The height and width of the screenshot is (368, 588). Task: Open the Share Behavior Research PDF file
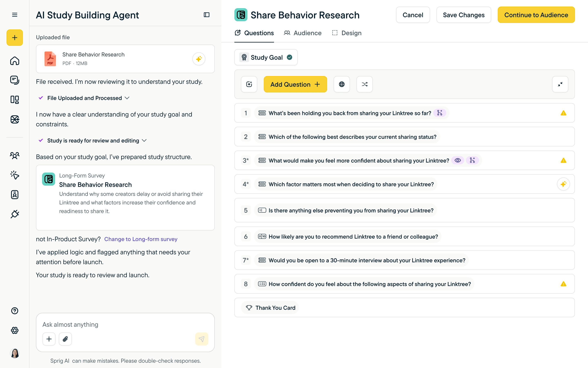[125, 59]
